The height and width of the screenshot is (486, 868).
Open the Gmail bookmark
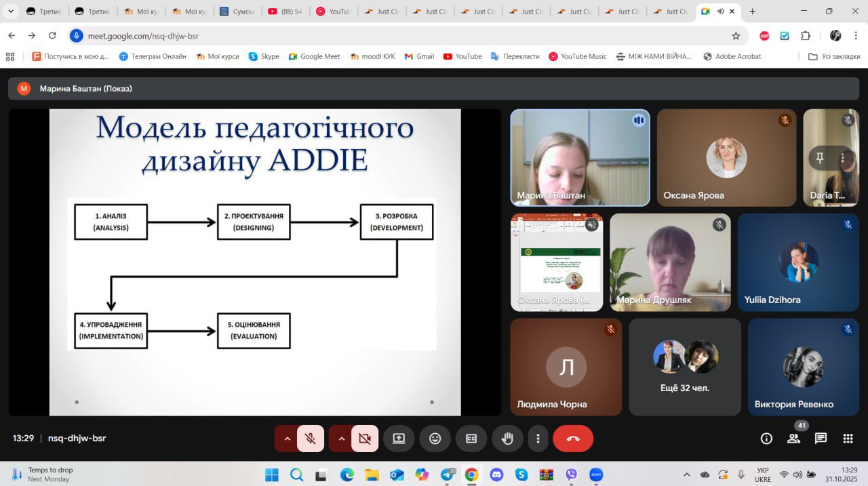click(418, 56)
